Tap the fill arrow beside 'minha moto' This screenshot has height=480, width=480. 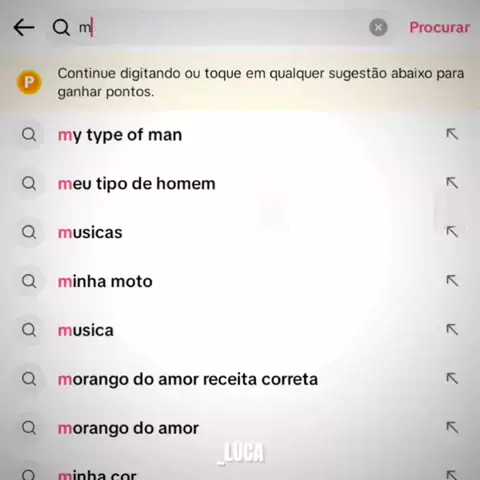(x=452, y=281)
